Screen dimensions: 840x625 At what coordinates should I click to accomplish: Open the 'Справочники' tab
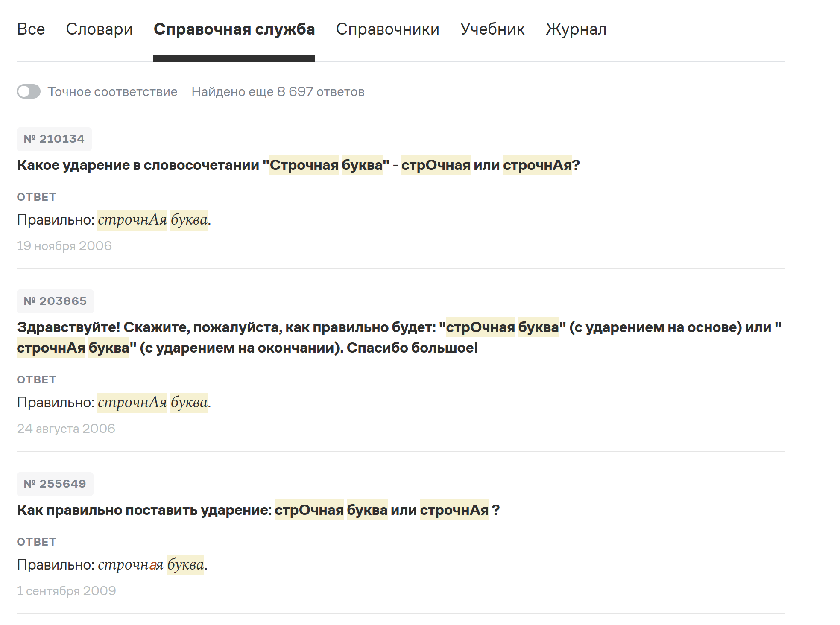[387, 29]
